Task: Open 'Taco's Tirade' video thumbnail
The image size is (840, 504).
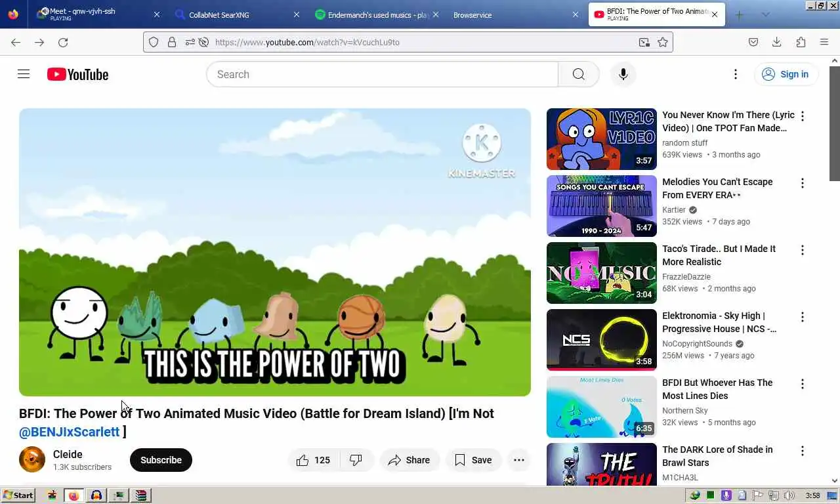Action: click(x=601, y=273)
